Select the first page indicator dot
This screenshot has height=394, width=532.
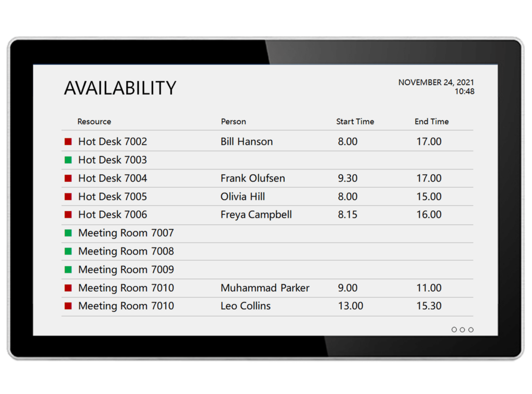click(x=454, y=330)
